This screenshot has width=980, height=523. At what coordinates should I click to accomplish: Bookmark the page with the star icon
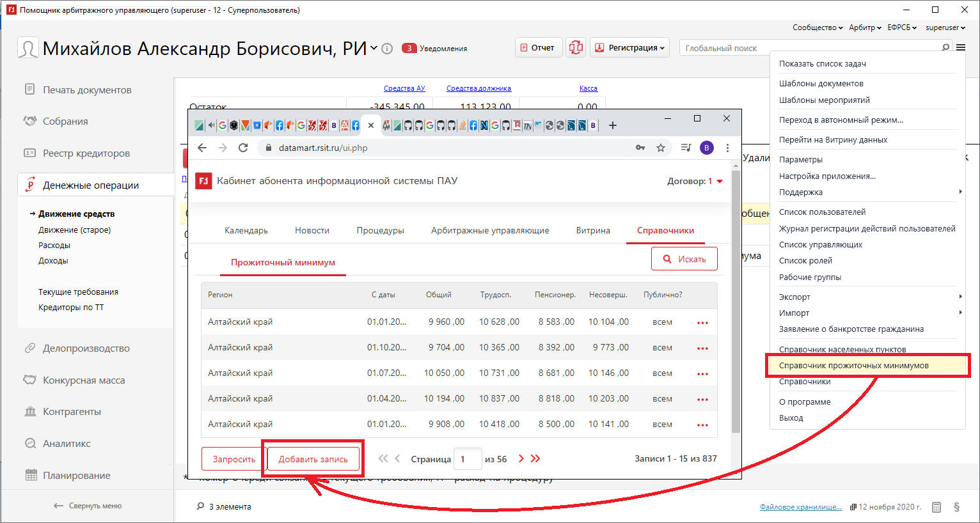point(661,148)
